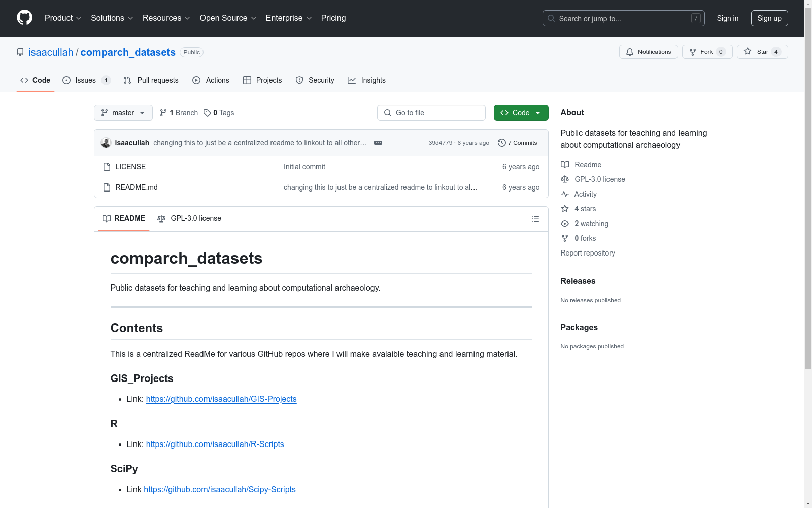Click the pulse icon beside Activity
Screen dimensions: 812x508
565,194
